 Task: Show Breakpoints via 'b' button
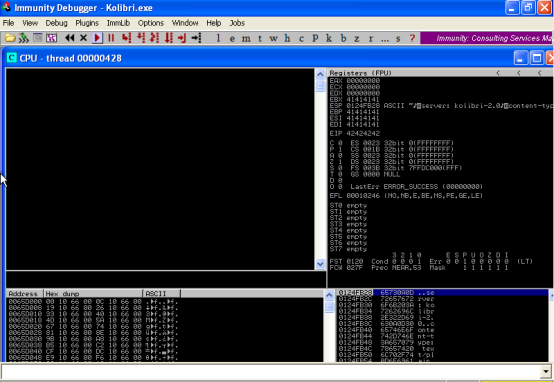tap(343, 38)
